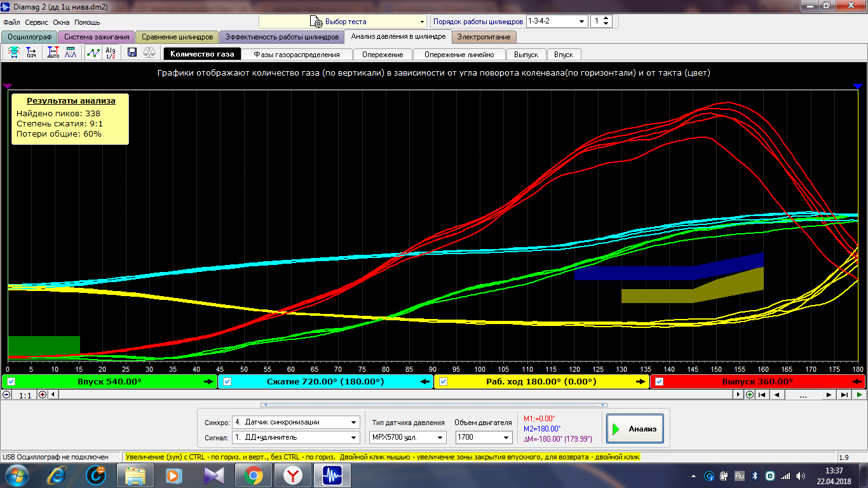The image size is (868, 488).
Task: Switch to Осциллограф tab
Action: click(x=29, y=37)
